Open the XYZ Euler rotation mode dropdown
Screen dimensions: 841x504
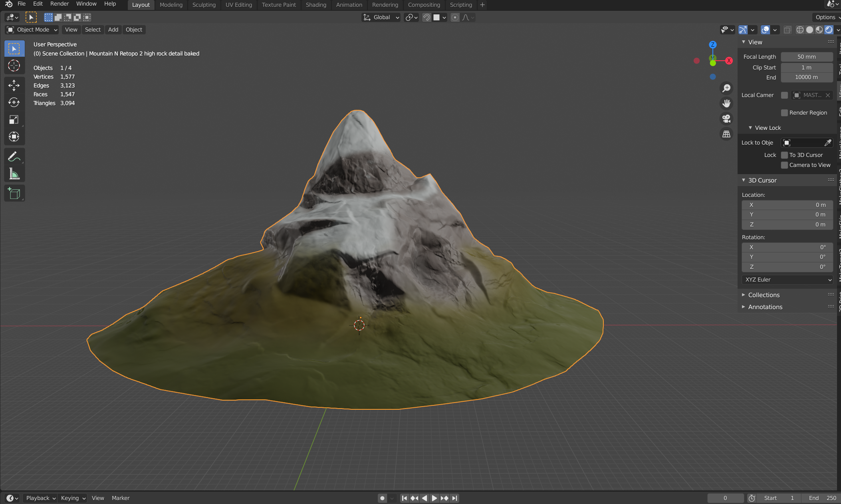point(787,280)
